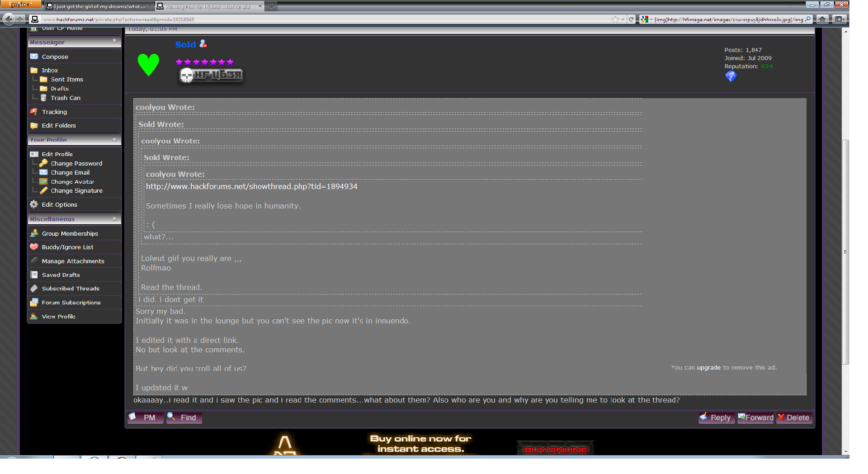Click the vertical page scrollbar
Image resolution: width=868 pixels, height=474 pixels.
click(845, 251)
